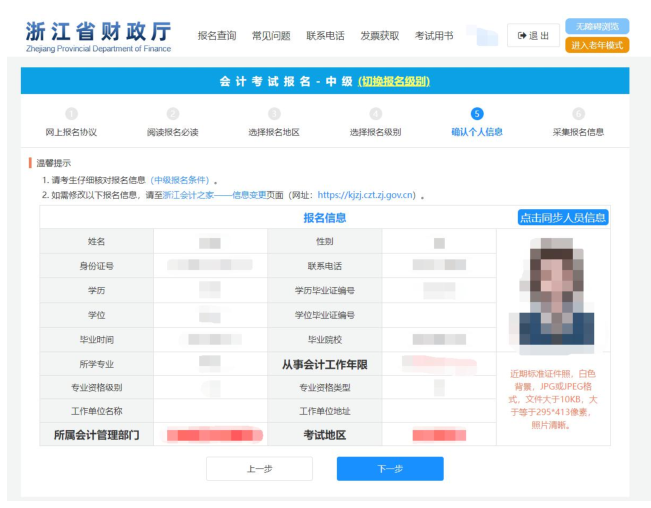Click step 3 选择报名地区 circle
This screenshot has width=651, height=508.
pos(274,114)
